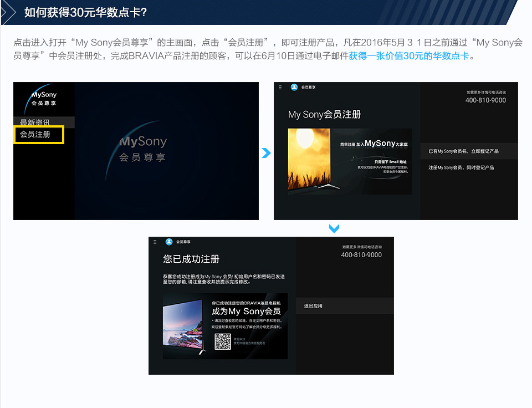Click the hamburger menu icon on the My Sony会员注册 screen
This screenshot has height=408, width=532.
[280, 87]
